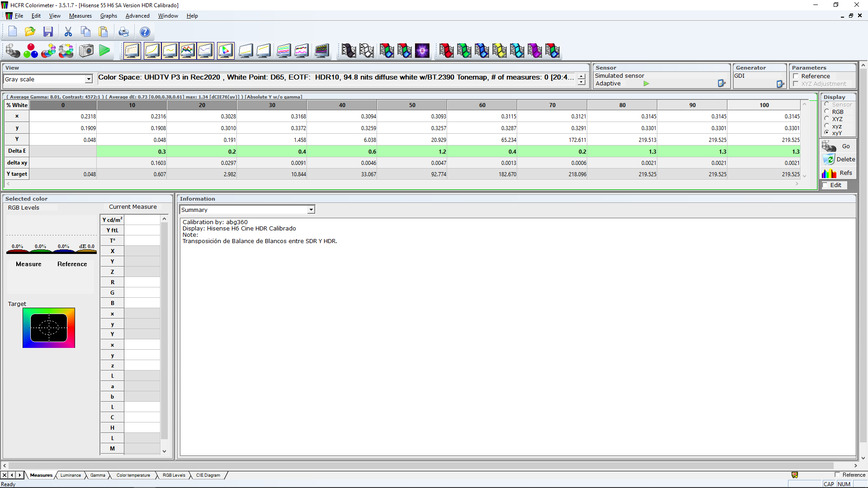Open the CIE diagram view icon
The image size is (868, 488).
point(226,51)
